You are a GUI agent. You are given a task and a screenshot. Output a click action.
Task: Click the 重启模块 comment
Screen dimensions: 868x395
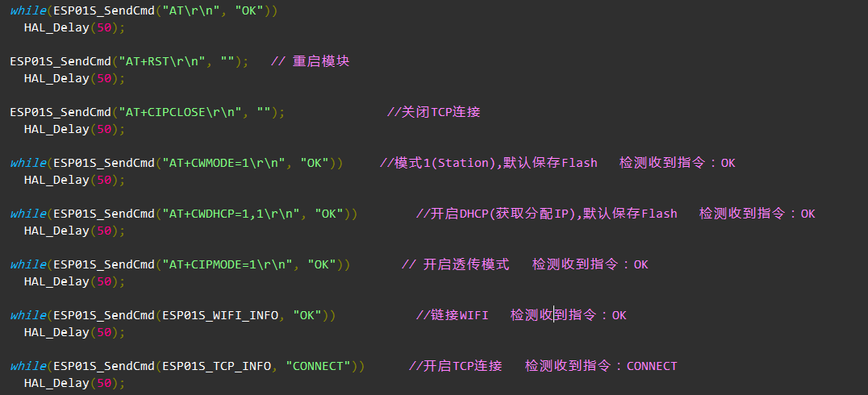click(318, 61)
